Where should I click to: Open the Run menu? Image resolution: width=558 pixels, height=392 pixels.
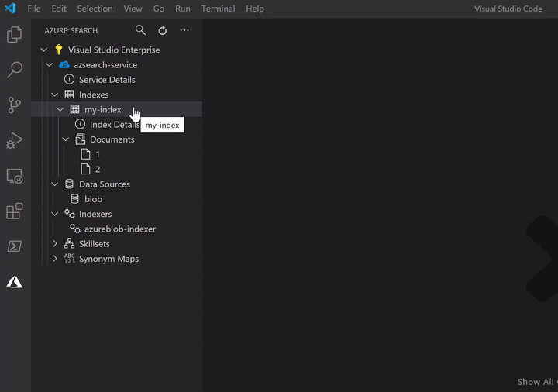183,9
